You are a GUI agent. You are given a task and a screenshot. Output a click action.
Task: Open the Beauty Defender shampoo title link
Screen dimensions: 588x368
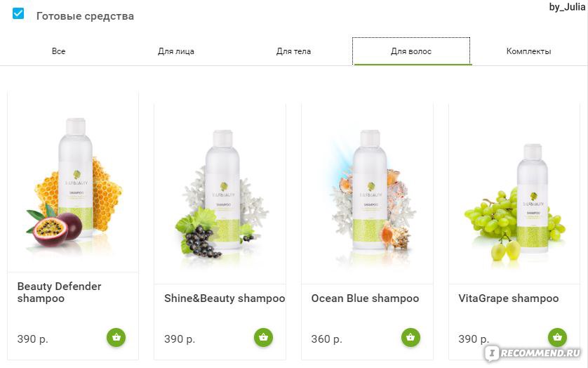tap(59, 292)
